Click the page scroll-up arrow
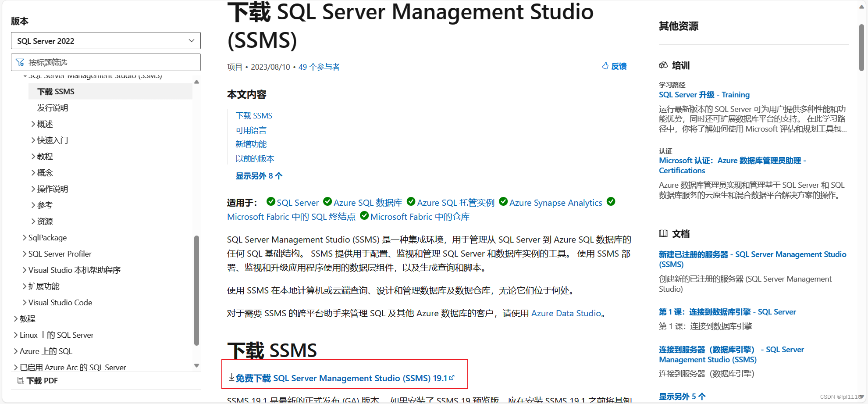This screenshot has height=404, width=868. point(861,6)
